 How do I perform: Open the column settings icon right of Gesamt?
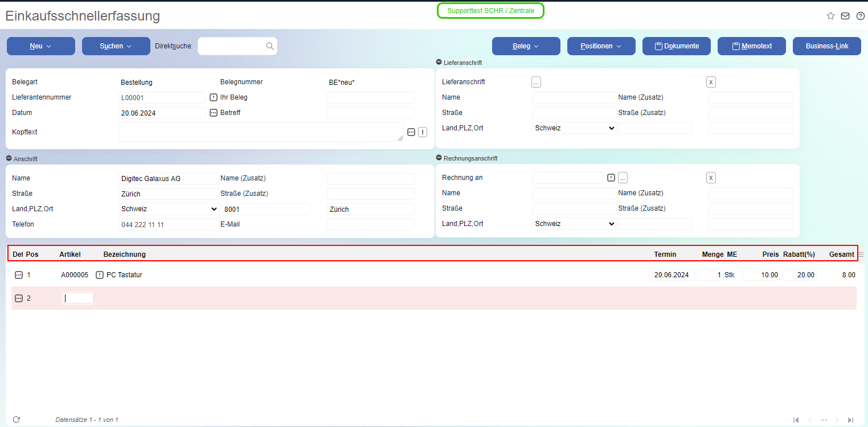[x=861, y=254]
